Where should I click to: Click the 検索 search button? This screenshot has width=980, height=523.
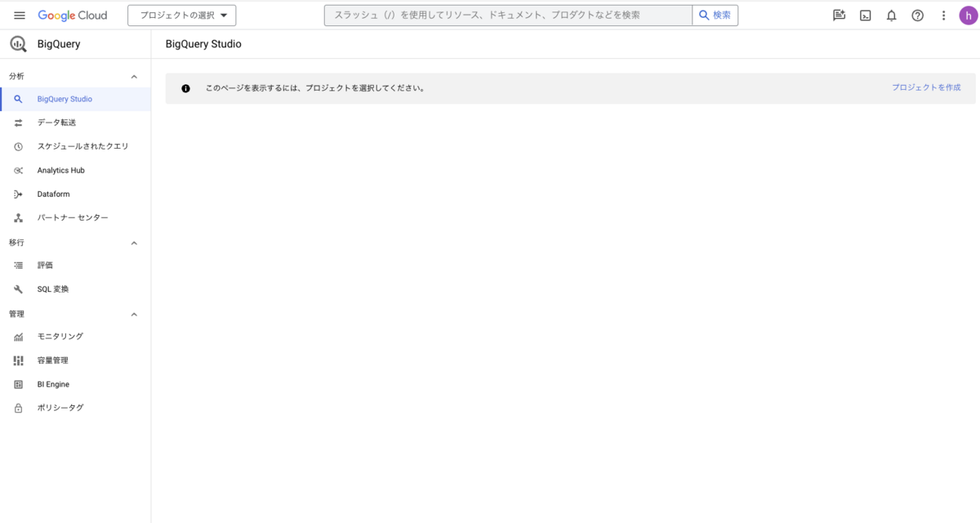715,16
